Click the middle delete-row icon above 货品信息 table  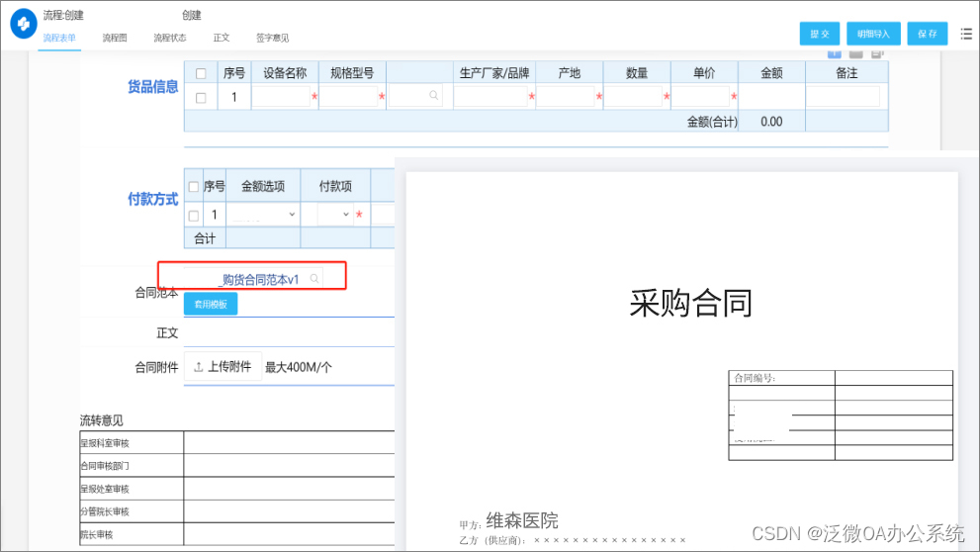[x=855, y=53]
